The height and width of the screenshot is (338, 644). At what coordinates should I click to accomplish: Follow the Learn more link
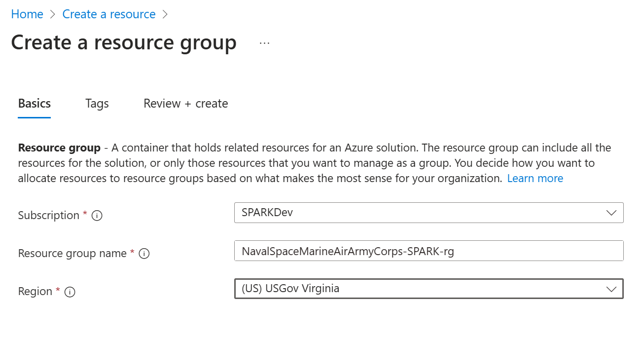click(535, 179)
